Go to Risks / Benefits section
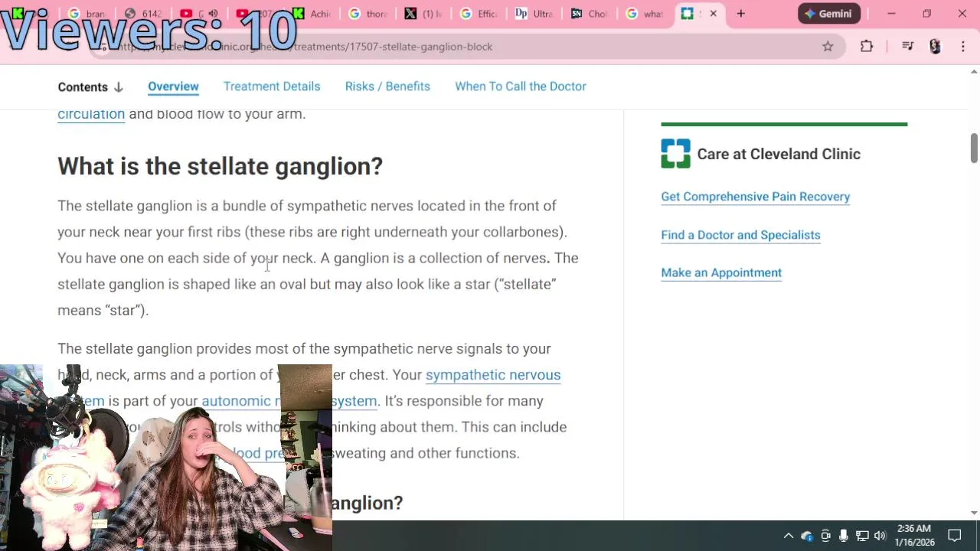The height and width of the screenshot is (551, 980). [387, 86]
